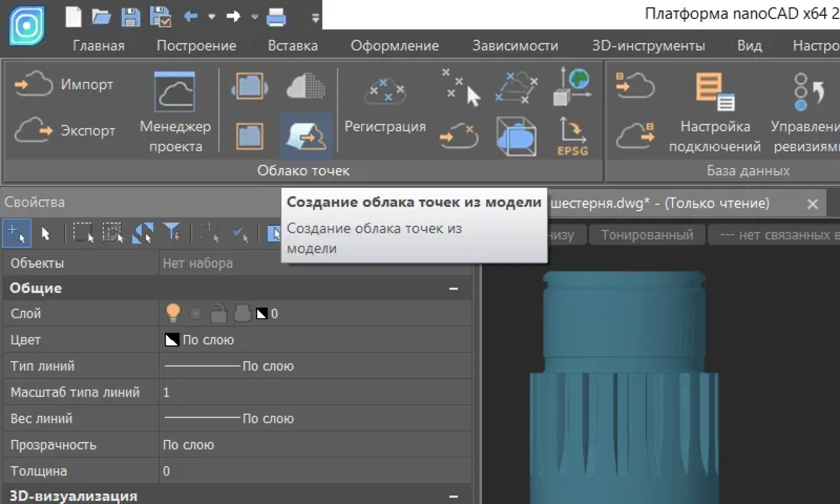Open the Построение ribbon tab
Viewport: 840px width, 504px height.
click(x=196, y=46)
